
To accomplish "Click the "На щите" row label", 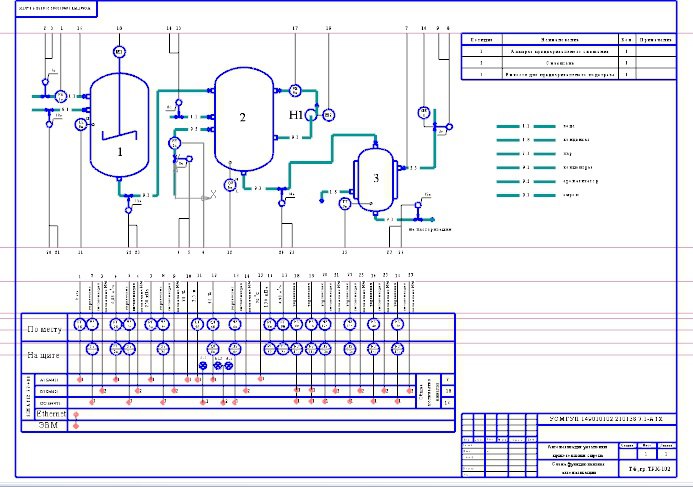I will coord(43,355).
